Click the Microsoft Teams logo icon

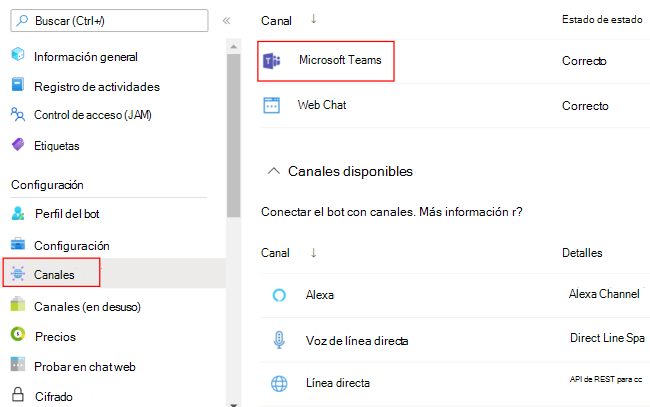(x=272, y=61)
